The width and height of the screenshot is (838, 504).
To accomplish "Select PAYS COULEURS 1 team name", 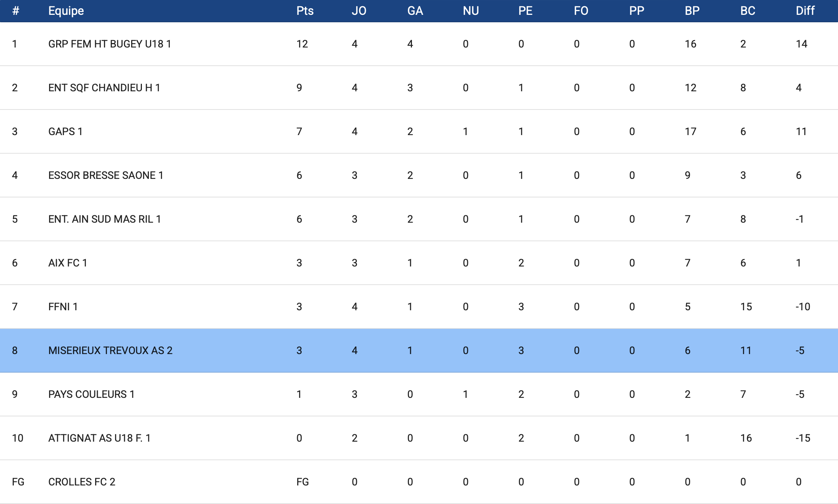I will pos(91,394).
